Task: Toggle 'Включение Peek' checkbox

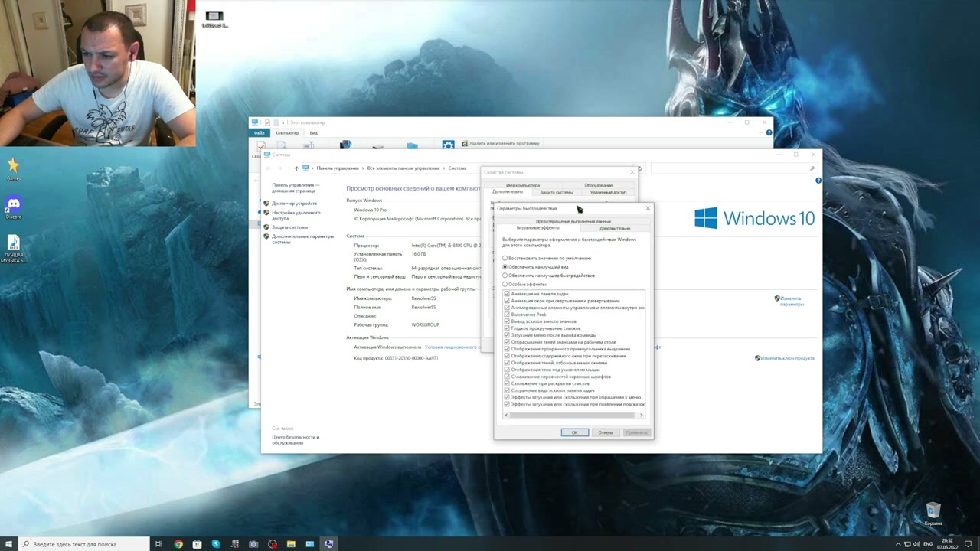Action: click(x=507, y=315)
